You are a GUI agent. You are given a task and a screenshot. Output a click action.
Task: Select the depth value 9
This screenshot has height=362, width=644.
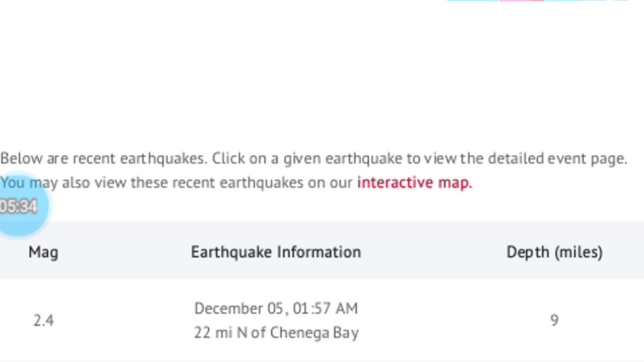pos(554,320)
